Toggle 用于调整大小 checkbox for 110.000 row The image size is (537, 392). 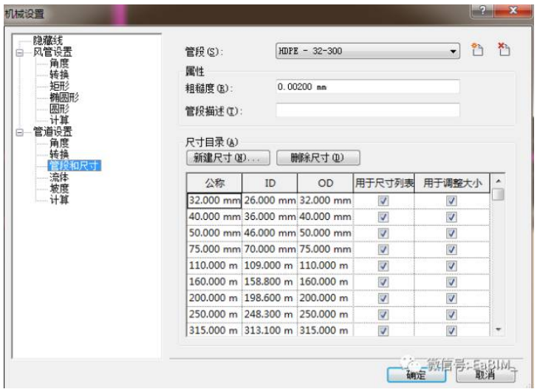(452, 266)
